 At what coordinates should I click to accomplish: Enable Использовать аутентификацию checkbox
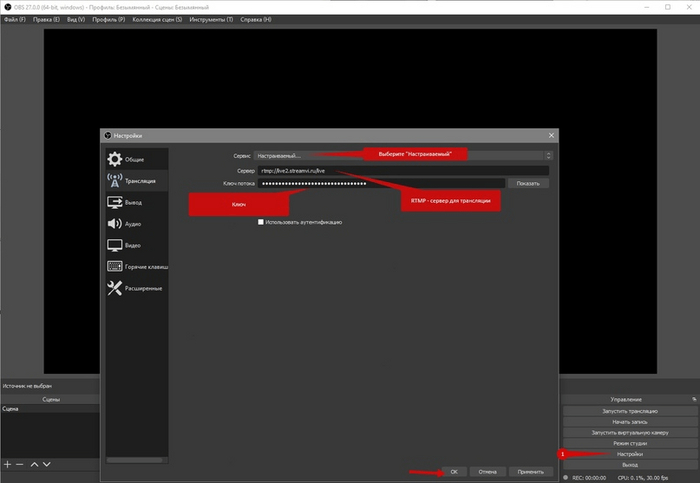(x=261, y=222)
